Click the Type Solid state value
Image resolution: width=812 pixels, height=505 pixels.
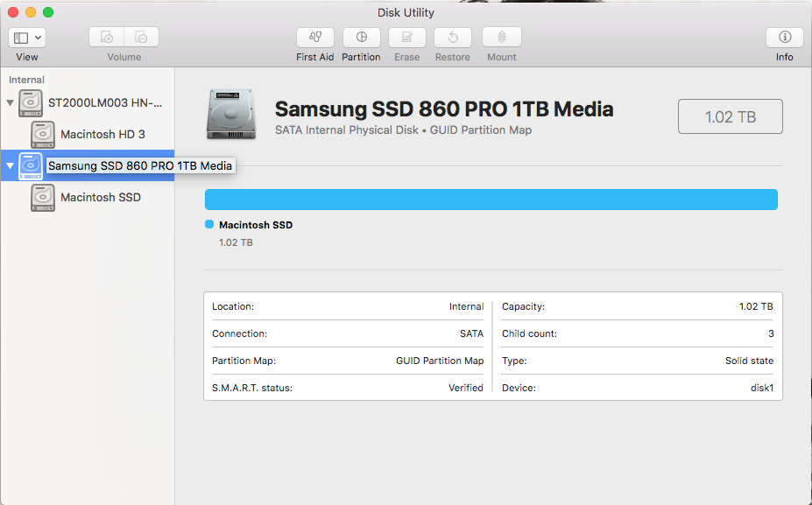(749, 361)
